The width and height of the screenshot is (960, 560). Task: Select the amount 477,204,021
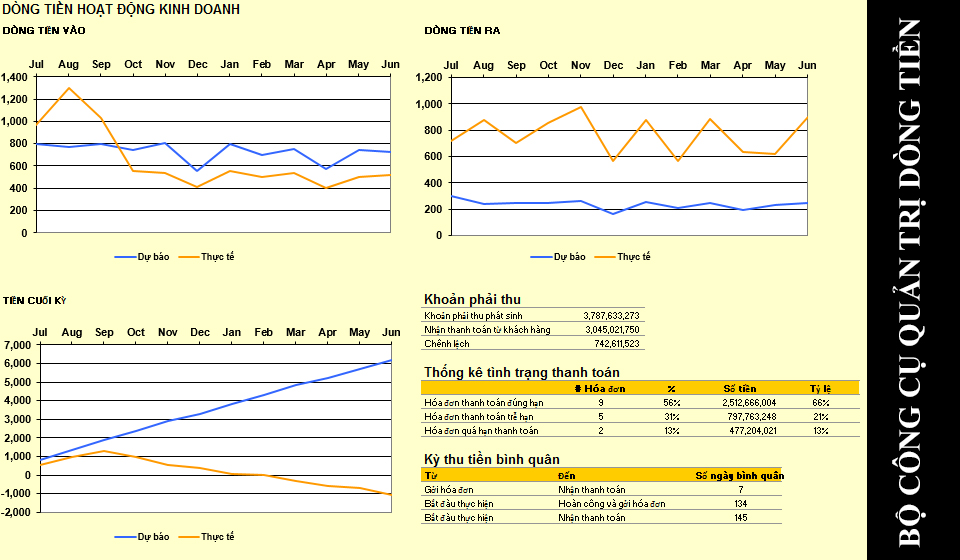[752, 431]
